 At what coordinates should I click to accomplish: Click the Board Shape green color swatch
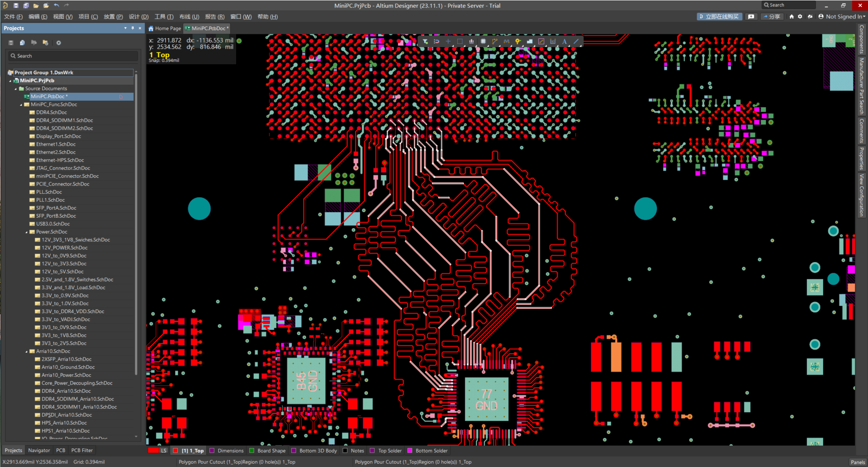point(252,450)
